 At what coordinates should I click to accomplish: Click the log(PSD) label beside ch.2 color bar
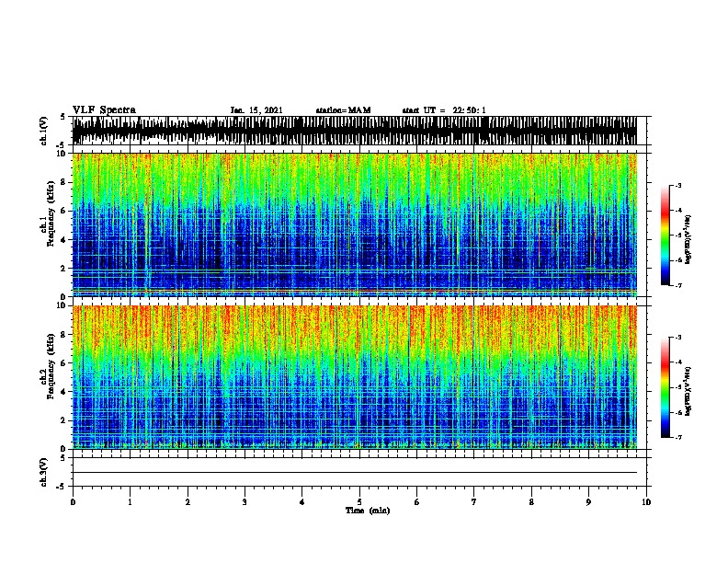(688, 391)
